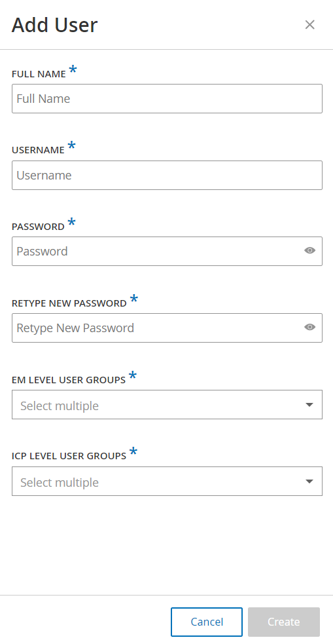333x644 pixels.
Task: Click the ICP LEVEL USER GROUPS label
Action: coord(69,456)
